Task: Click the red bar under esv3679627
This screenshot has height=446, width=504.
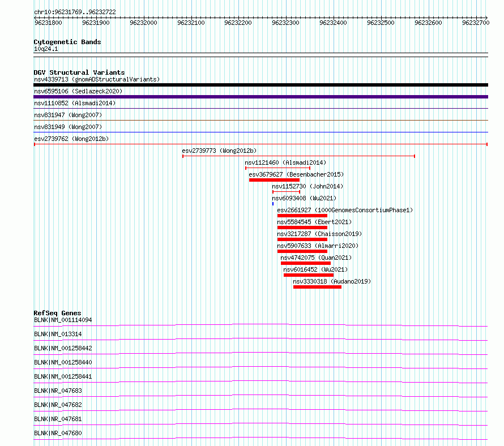Action: 274,180
